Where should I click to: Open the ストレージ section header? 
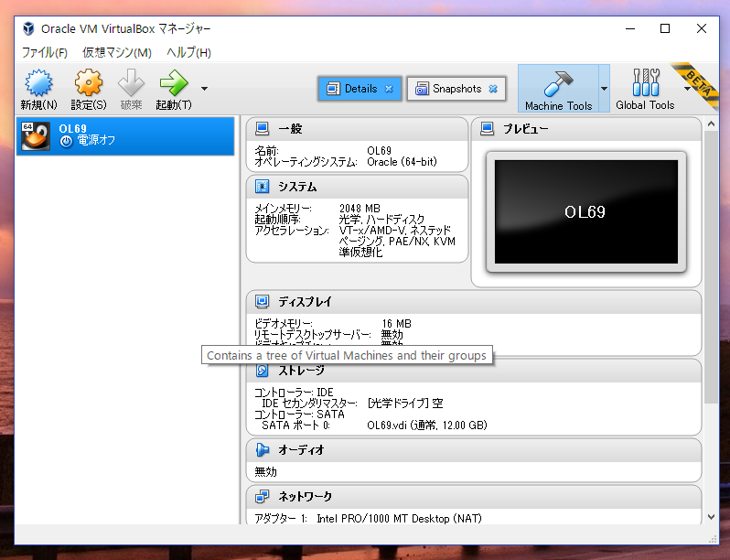(x=474, y=371)
